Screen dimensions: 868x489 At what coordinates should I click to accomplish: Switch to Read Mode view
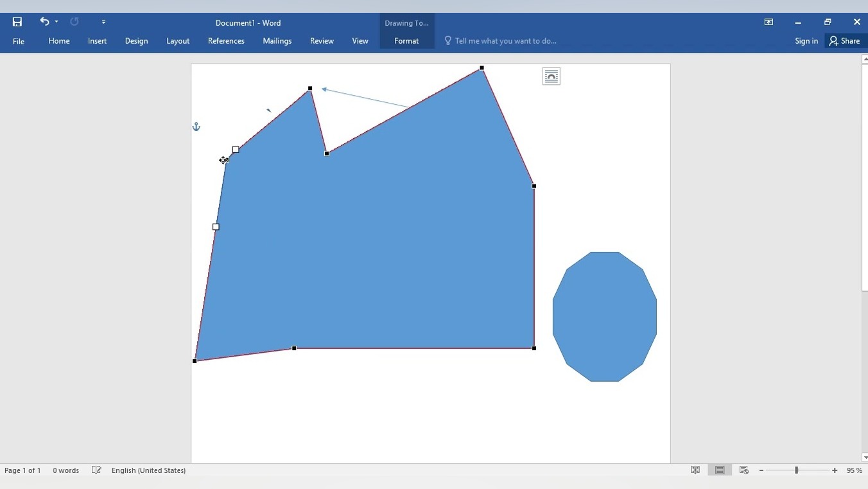[x=695, y=470]
